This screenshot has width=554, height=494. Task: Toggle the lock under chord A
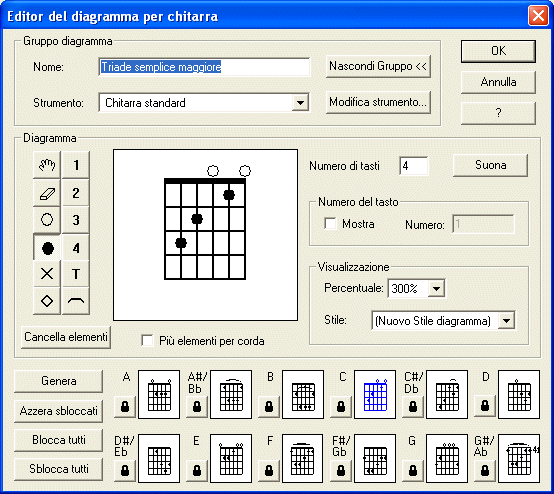(125, 406)
